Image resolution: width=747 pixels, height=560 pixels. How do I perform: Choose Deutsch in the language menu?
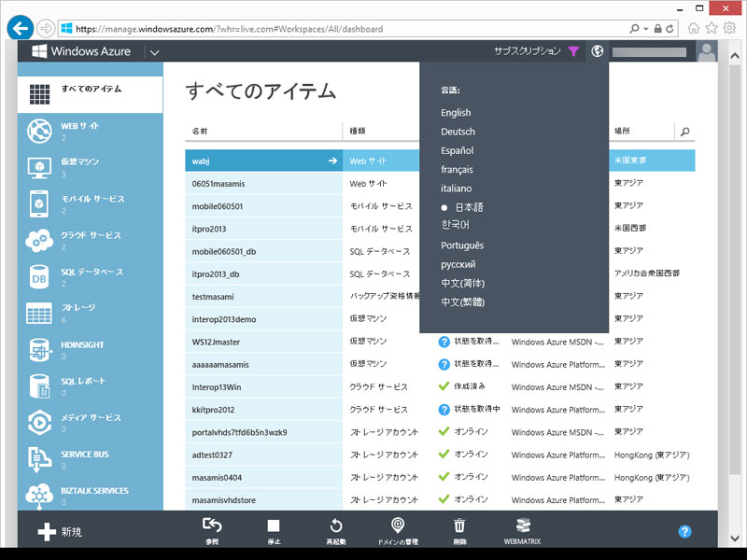(458, 132)
